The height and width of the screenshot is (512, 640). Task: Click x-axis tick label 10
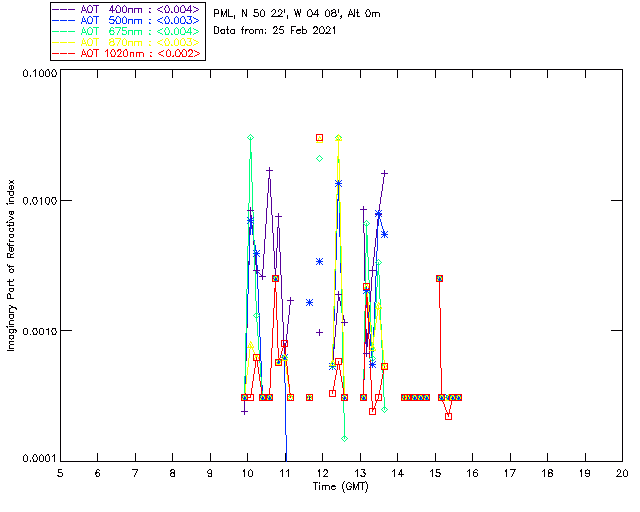pyautogui.click(x=247, y=473)
